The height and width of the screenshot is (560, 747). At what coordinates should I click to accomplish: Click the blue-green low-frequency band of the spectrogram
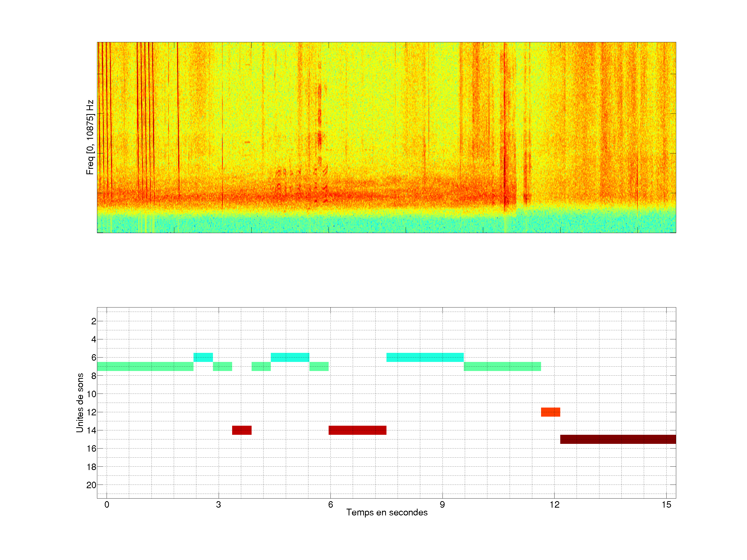tap(386, 223)
